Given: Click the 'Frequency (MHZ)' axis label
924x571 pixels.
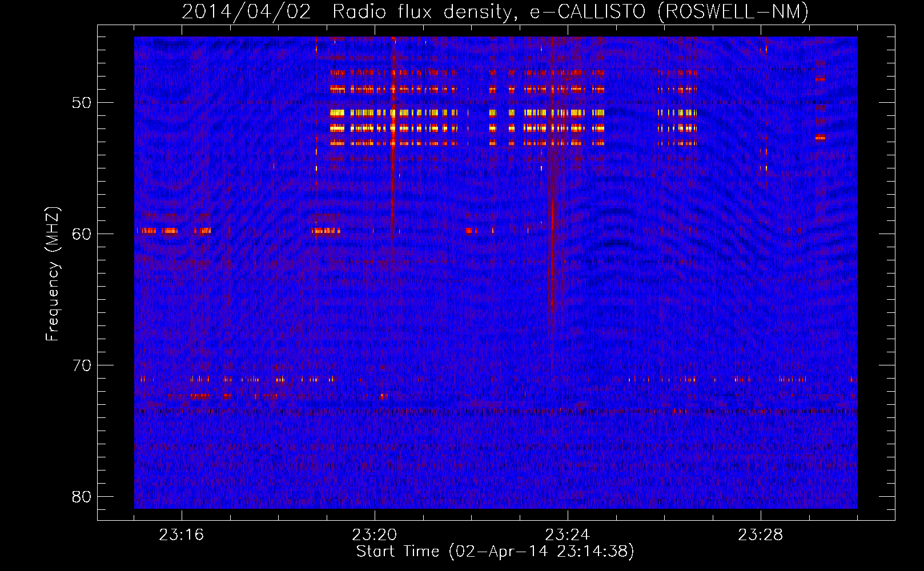Looking at the screenshot, I should 53,274.
